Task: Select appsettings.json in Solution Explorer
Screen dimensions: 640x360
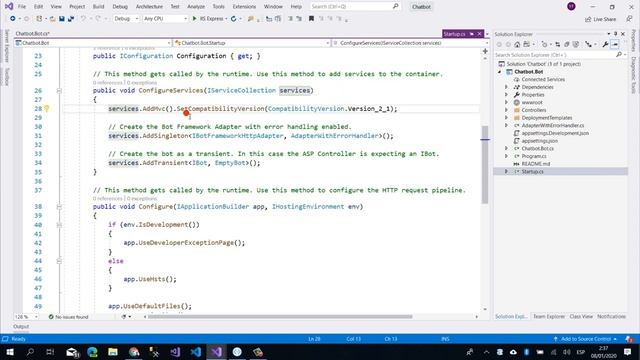Action: [x=539, y=141]
